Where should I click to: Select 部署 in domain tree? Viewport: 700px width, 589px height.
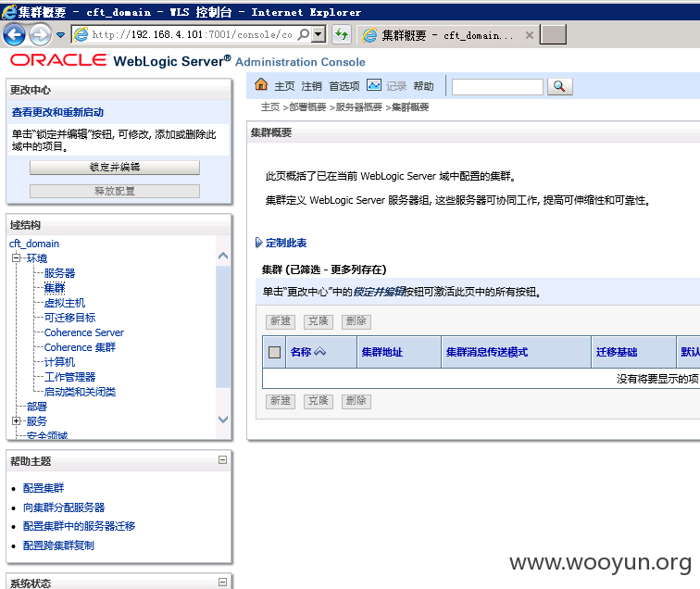click(x=37, y=407)
